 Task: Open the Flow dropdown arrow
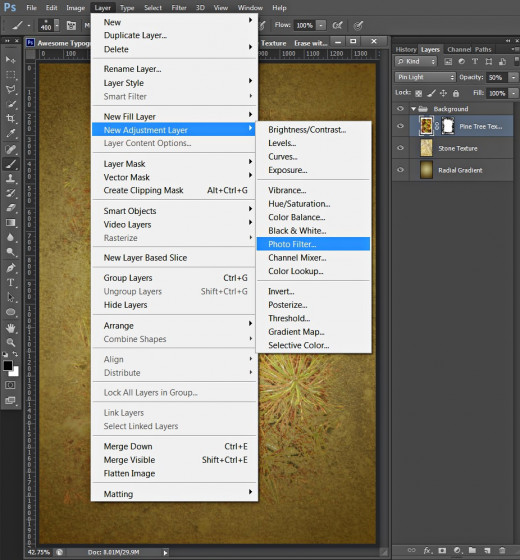click(x=321, y=25)
